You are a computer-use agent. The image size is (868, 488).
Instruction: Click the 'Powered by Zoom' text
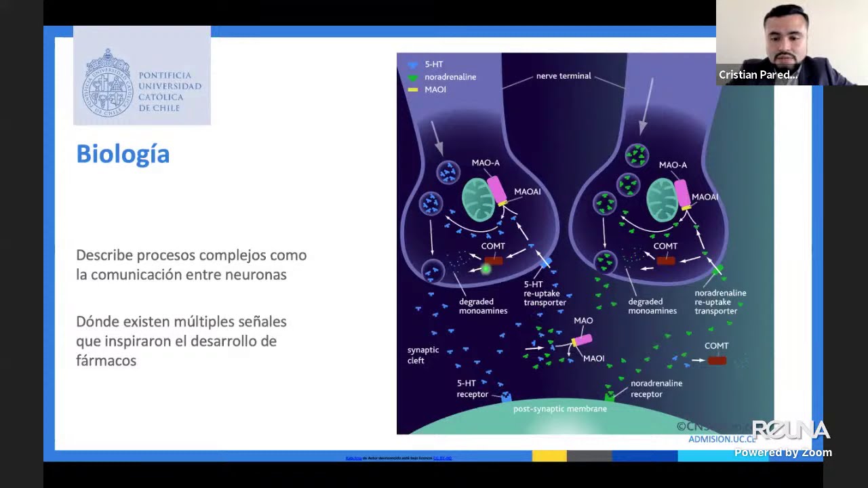pyautogui.click(x=783, y=453)
